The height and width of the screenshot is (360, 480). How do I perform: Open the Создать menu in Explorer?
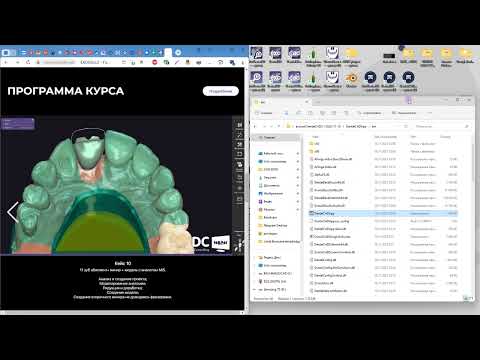(264, 113)
